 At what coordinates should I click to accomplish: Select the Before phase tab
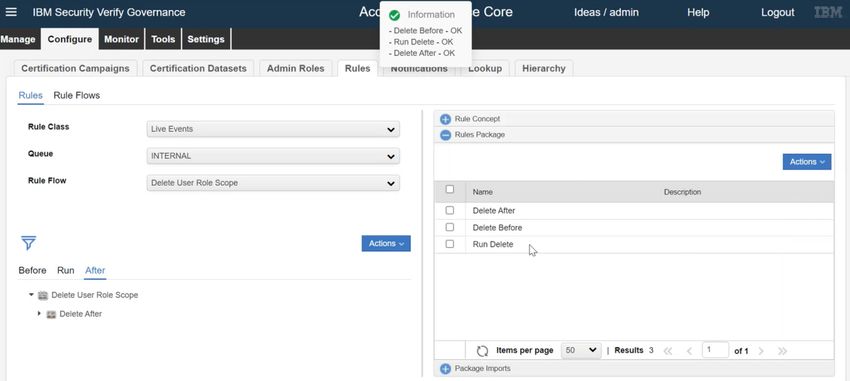[x=33, y=270]
